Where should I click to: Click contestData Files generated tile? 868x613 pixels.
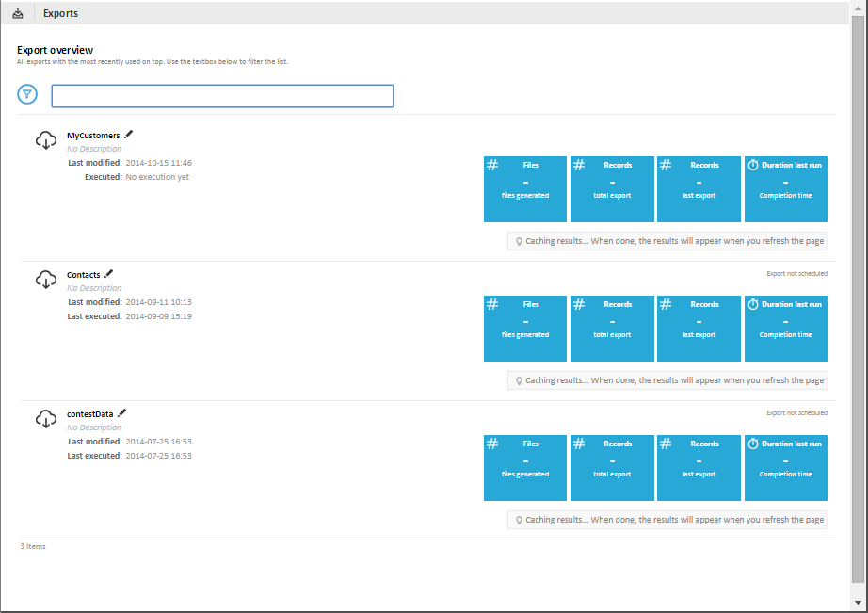[524, 468]
